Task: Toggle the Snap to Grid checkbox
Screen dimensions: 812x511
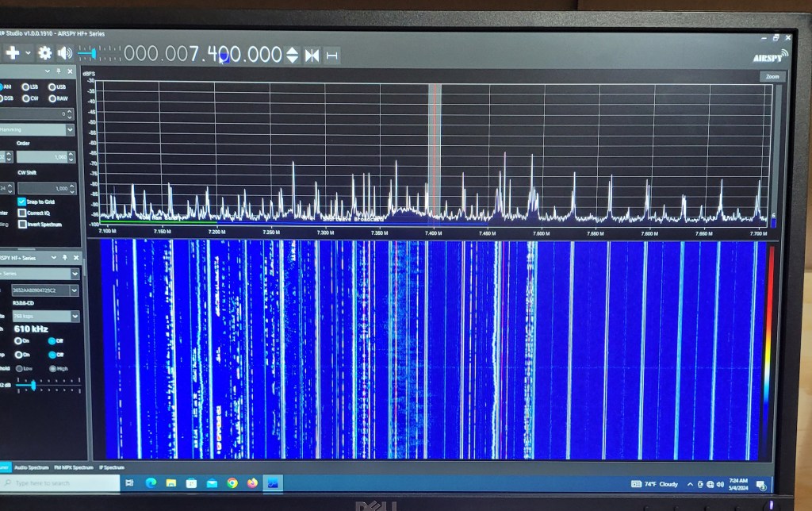Action: coord(22,202)
